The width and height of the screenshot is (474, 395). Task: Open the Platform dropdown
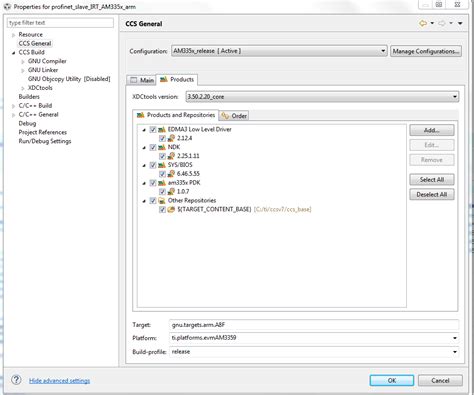click(314, 338)
